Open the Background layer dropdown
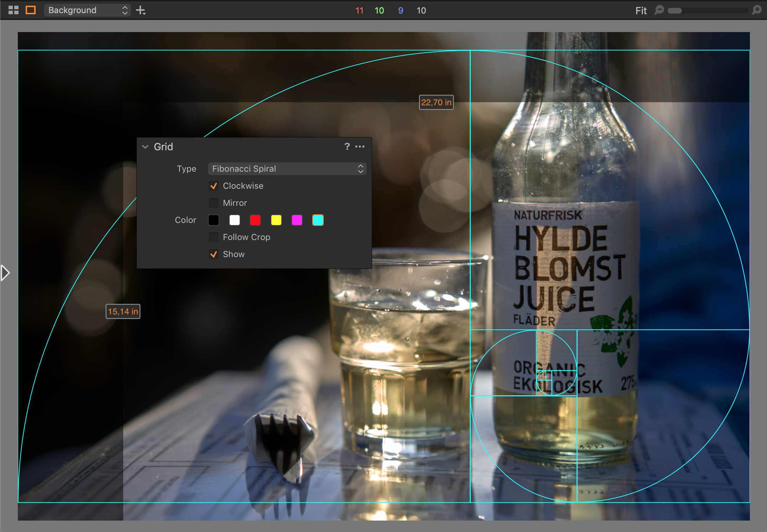This screenshot has height=532, width=767. point(87,10)
